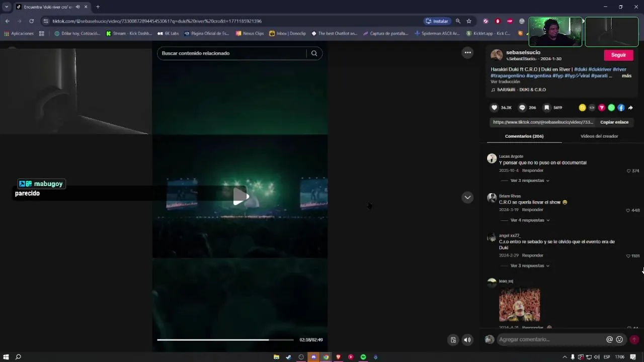The height and width of the screenshot is (362, 644).
Task: Open Spotify from the taskbar
Action: pos(363,357)
